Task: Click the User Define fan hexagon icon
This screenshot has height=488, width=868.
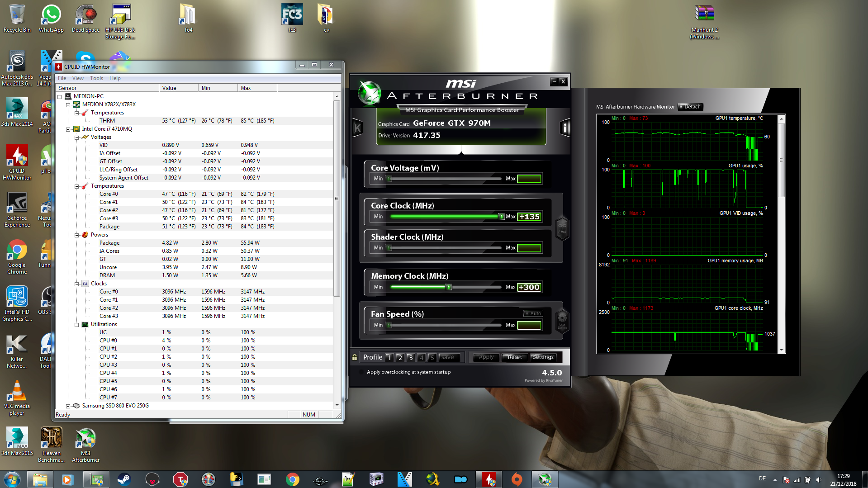Action: [562, 320]
